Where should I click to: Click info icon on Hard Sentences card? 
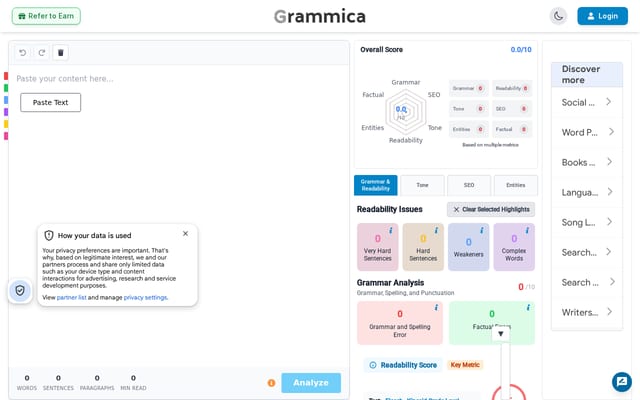click(436, 231)
